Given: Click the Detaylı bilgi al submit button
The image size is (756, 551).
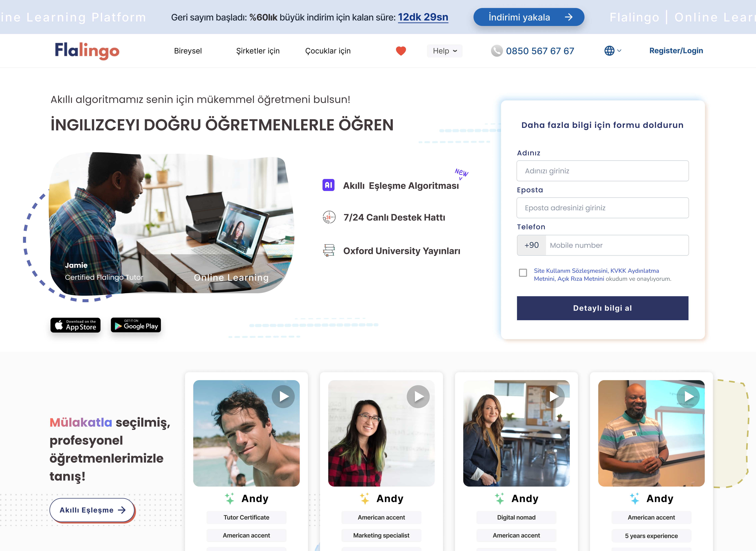Looking at the screenshot, I should [x=602, y=308].
